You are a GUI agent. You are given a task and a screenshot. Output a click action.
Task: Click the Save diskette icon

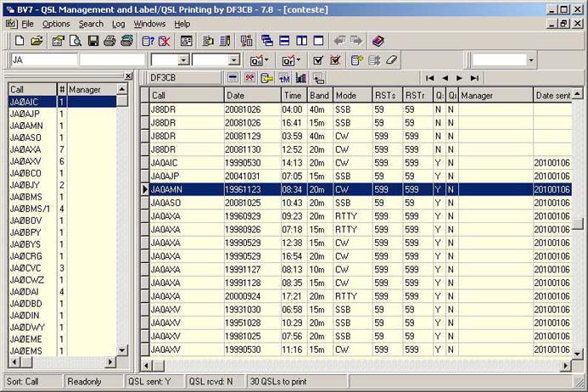pyautogui.click(x=93, y=41)
